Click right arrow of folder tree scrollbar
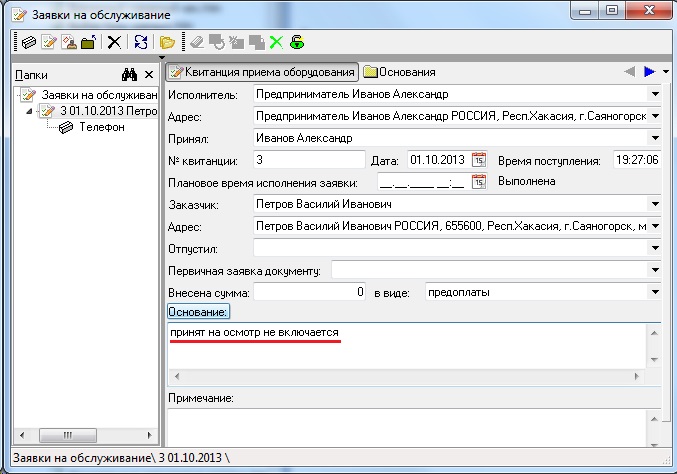The image size is (677, 474). 149,435
